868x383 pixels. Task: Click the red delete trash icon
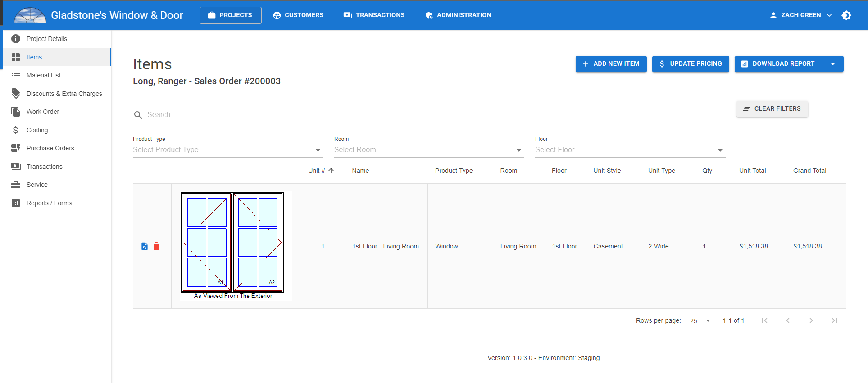pyautogui.click(x=156, y=246)
